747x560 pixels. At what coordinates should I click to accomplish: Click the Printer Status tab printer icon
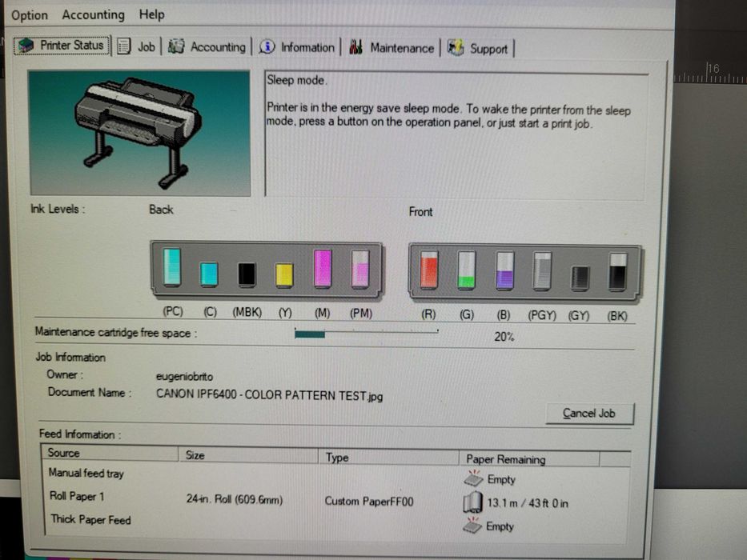26,46
